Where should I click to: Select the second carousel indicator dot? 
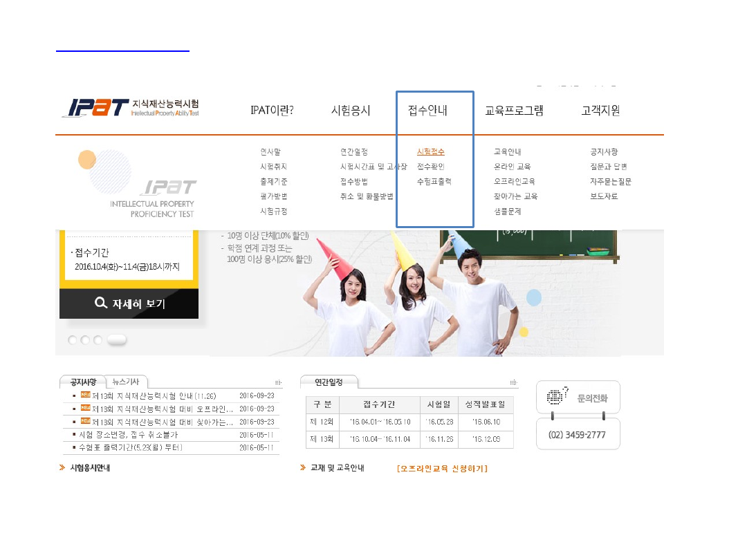click(x=86, y=339)
